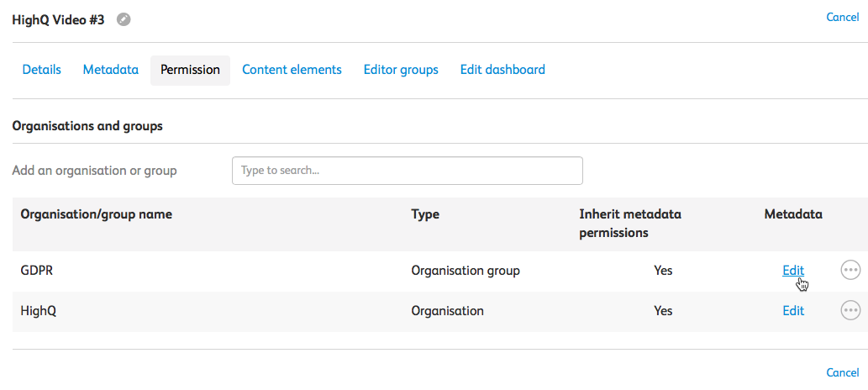
Task: Click the Cancel link at the bottom right
Action: pyautogui.click(x=842, y=372)
